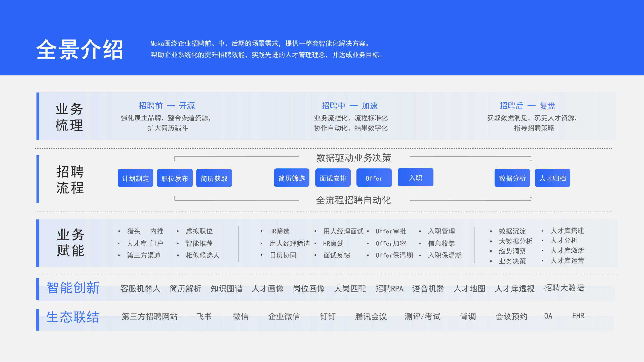Click the 入职管理 item
The image size is (644, 362).
click(441, 231)
